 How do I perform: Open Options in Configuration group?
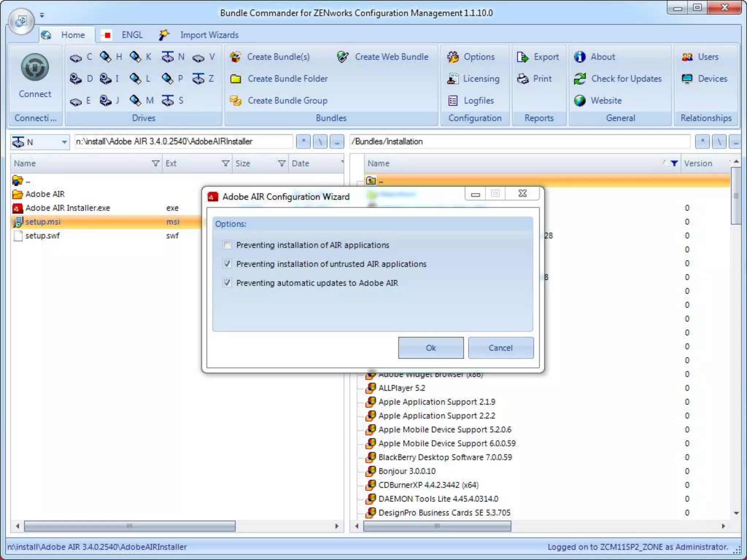tap(471, 57)
